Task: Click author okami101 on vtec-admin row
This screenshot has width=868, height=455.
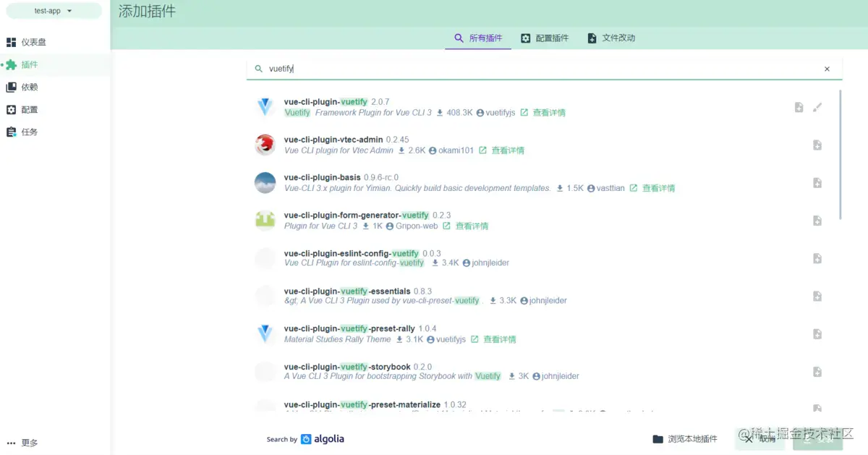Action: (x=451, y=150)
